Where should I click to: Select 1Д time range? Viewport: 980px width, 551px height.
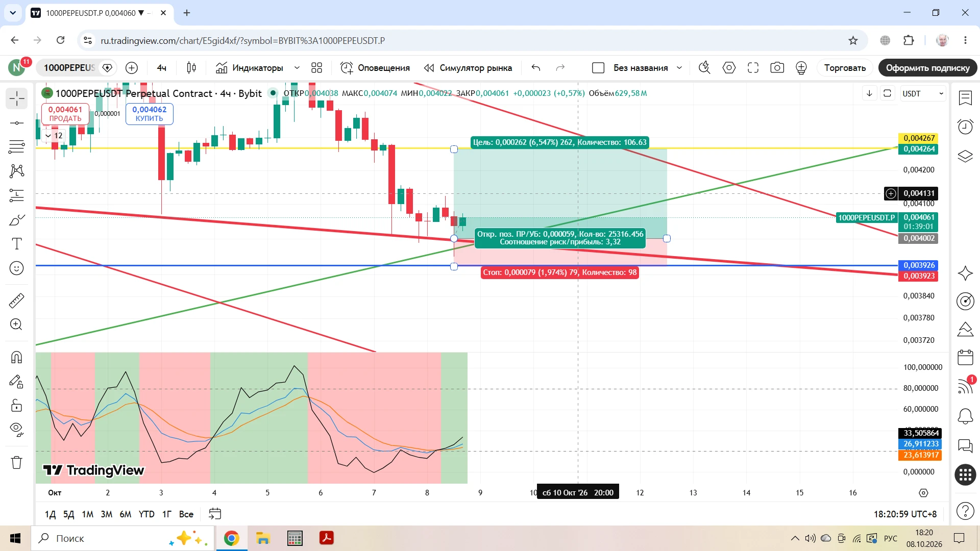[x=50, y=514]
